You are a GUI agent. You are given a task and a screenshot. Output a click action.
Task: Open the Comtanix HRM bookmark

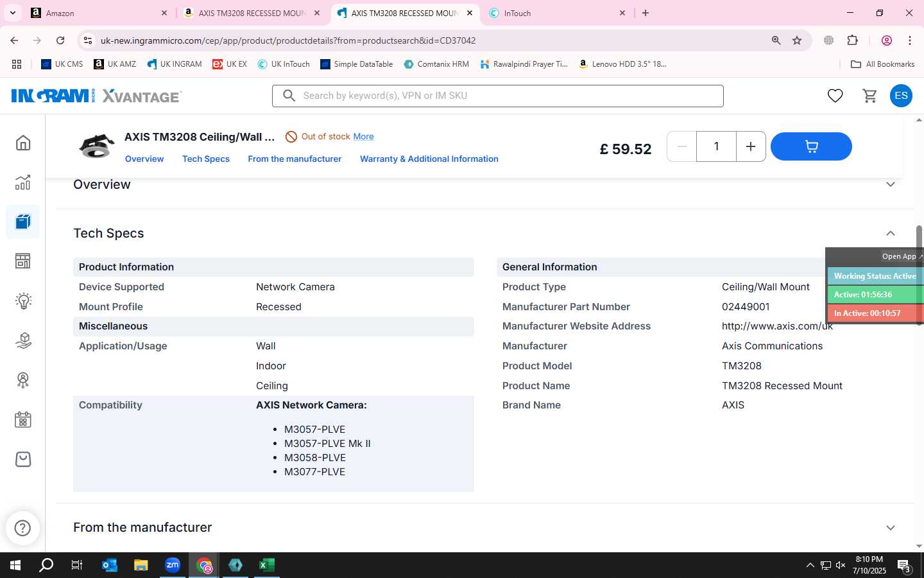[x=436, y=64]
